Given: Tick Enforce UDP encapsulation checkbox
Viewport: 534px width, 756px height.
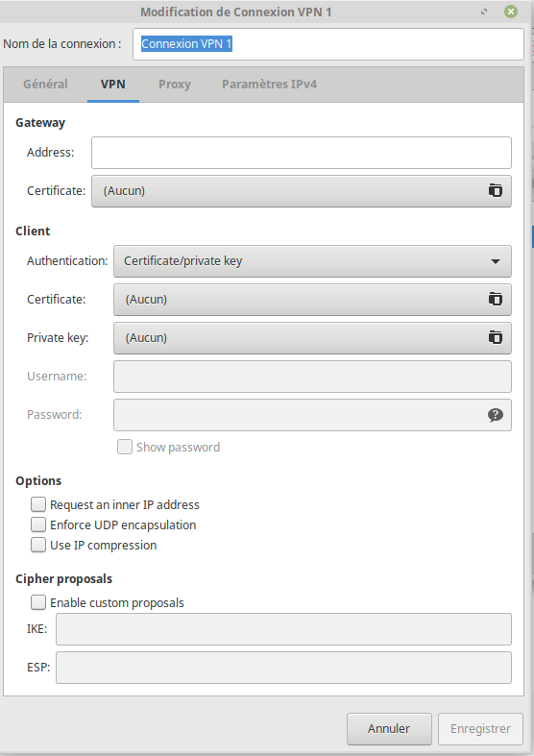Looking at the screenshot, I should click(38, 524).
